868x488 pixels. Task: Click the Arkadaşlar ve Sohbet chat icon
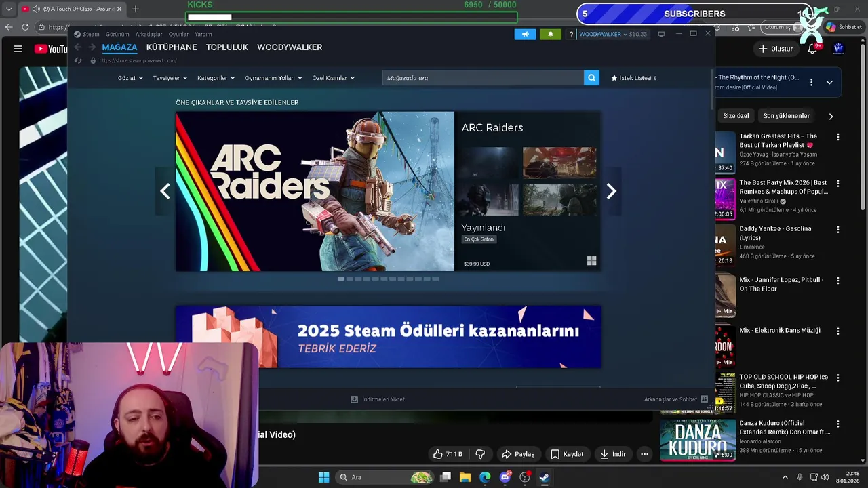tap(704, 399)
